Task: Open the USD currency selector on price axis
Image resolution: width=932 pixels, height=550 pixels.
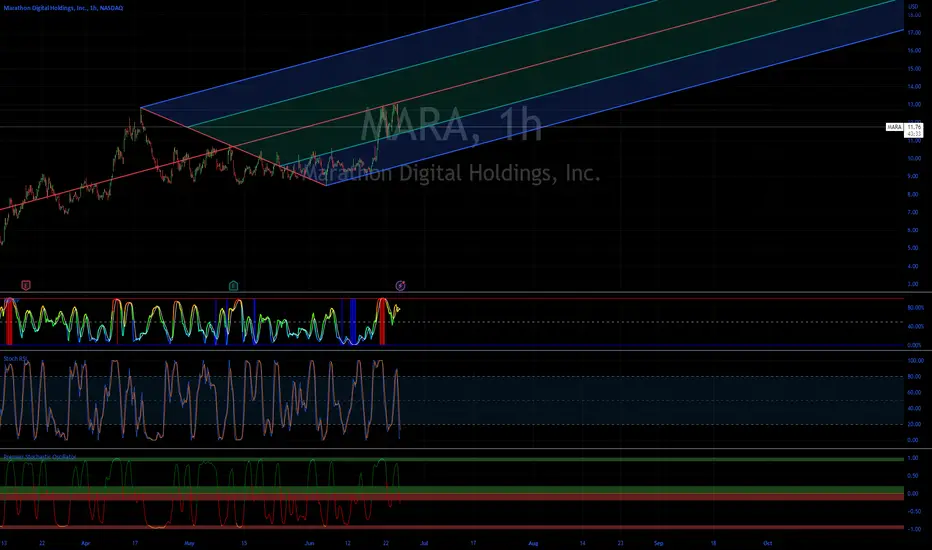Action: pos(913,7)
